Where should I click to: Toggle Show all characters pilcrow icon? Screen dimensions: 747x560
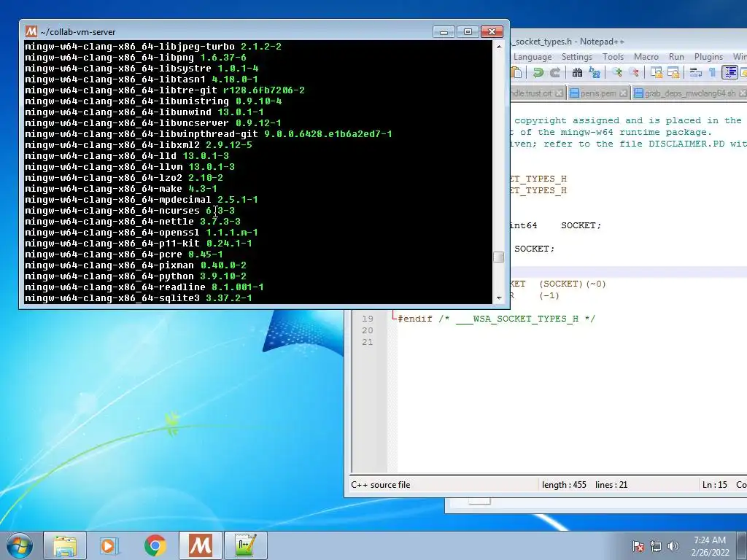(x=712, y=72)
